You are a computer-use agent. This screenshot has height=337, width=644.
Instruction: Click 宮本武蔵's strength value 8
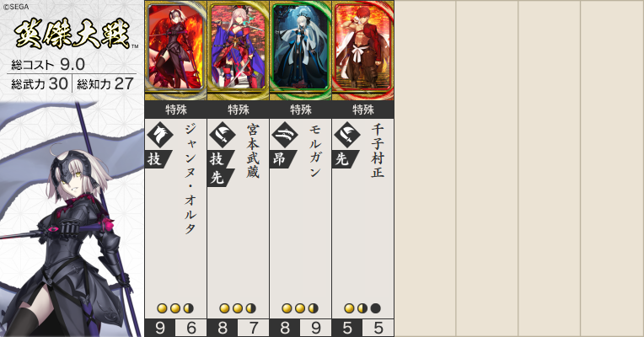[223, 328]
